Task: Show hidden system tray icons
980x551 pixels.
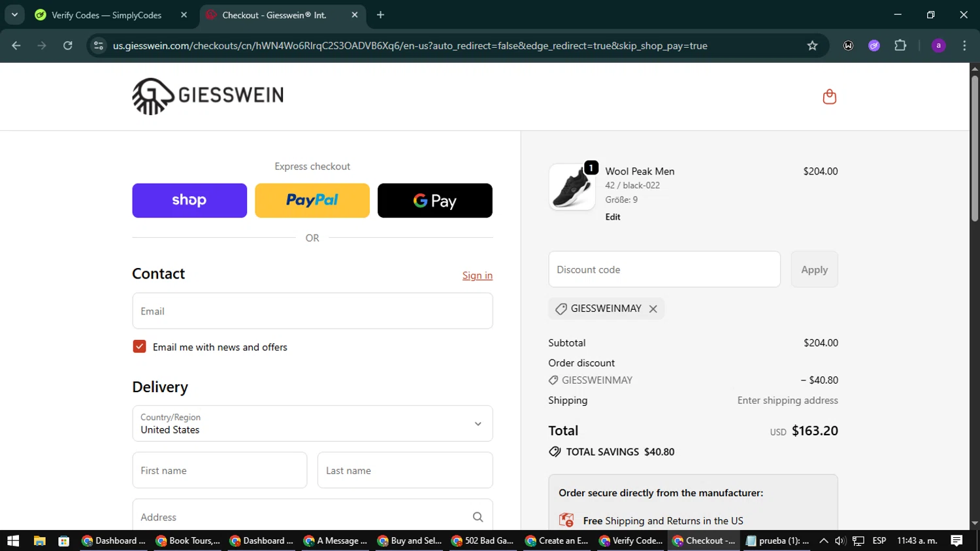Action: click(x=823, y=541)
